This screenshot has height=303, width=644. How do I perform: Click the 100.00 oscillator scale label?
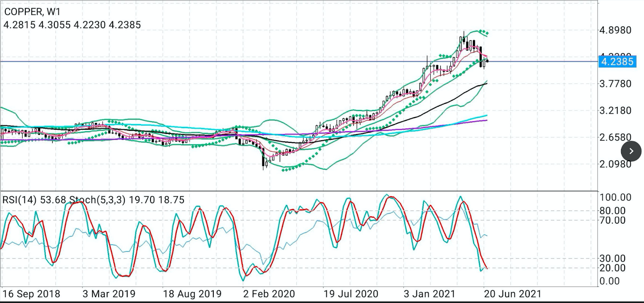tap(615, 197)
